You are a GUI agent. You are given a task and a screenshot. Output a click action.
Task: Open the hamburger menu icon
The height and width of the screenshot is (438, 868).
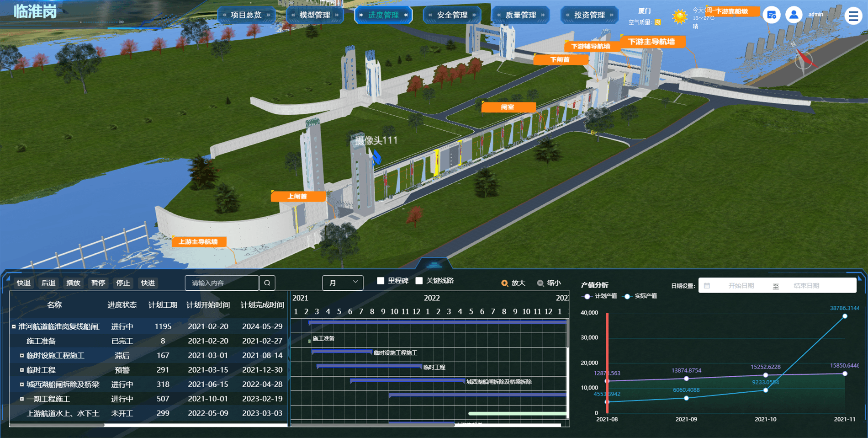[x=853, y=16]
